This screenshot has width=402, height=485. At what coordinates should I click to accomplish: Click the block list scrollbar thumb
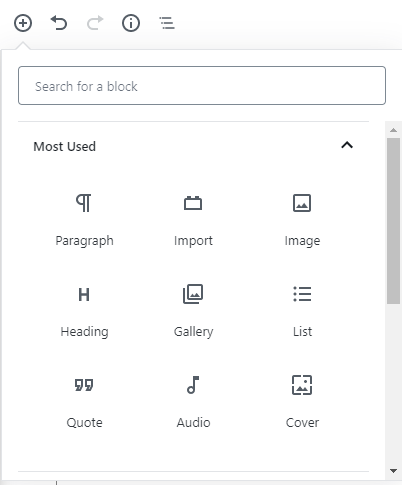click(393, 221)
